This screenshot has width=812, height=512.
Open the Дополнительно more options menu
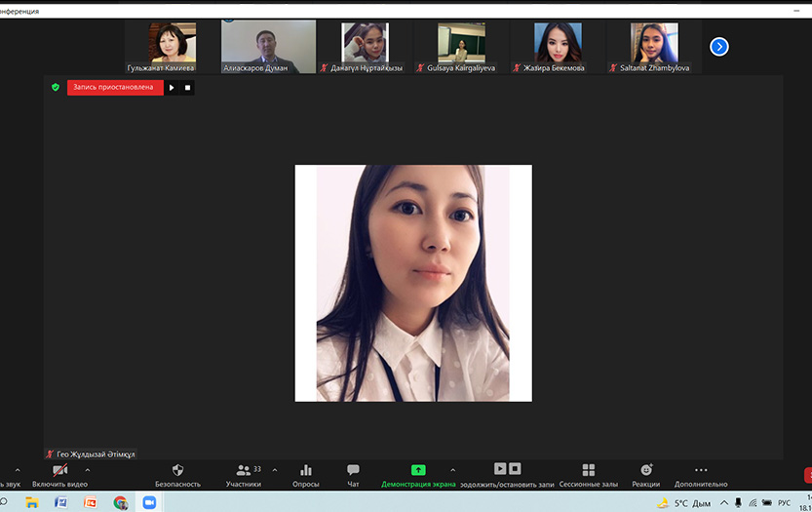(700, 473)
